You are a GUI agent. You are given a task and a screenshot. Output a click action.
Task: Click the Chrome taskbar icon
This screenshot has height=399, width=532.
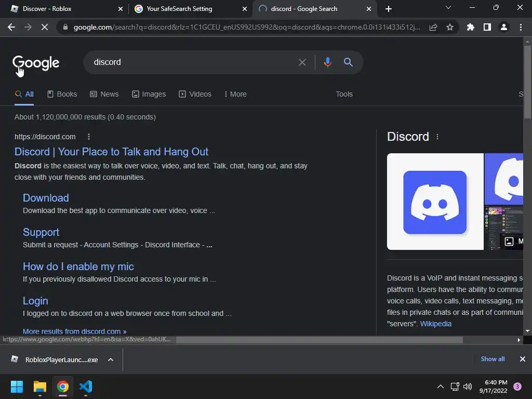click(x=62, y=387)
